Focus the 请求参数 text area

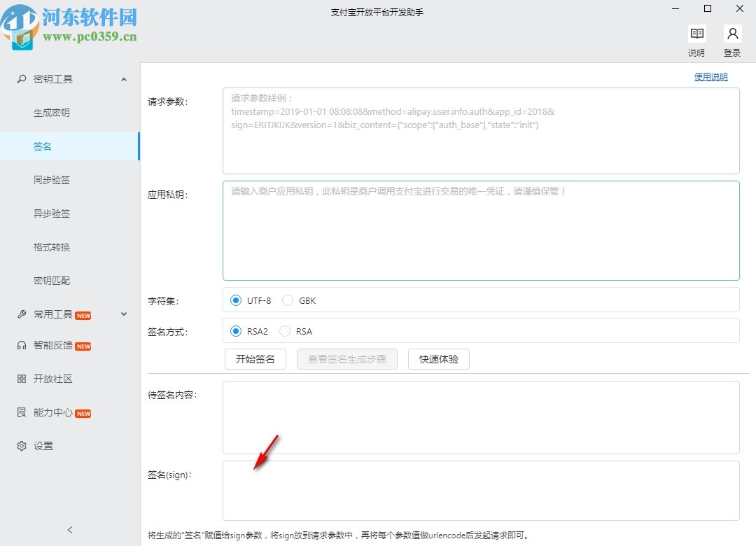coord(481,131)
